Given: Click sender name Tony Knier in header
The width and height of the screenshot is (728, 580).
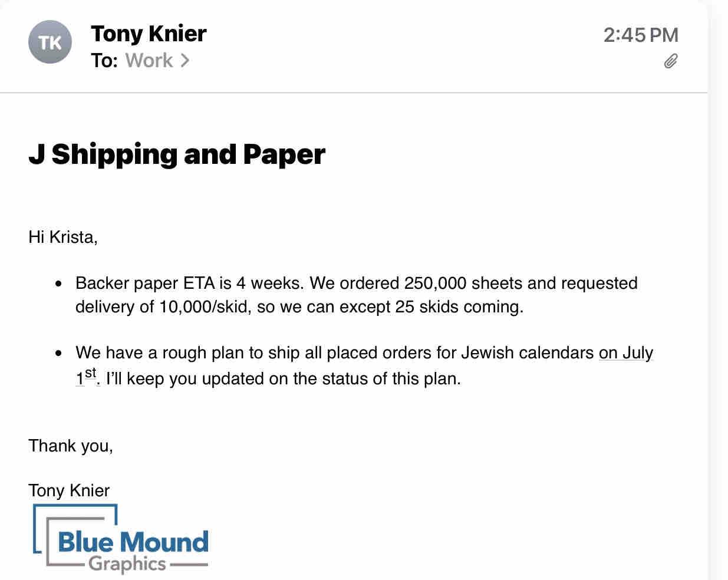Looking at the screenshot, I should tap(149, 34).
